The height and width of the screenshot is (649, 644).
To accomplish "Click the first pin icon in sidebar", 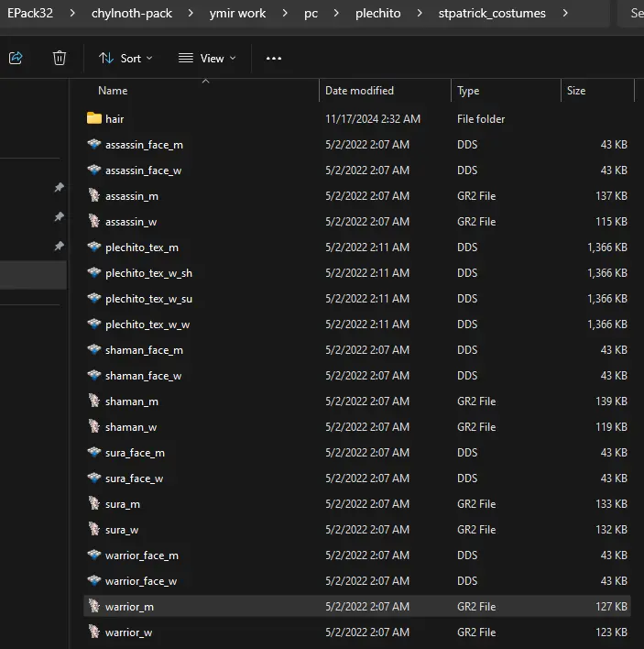I will (59, 188).
